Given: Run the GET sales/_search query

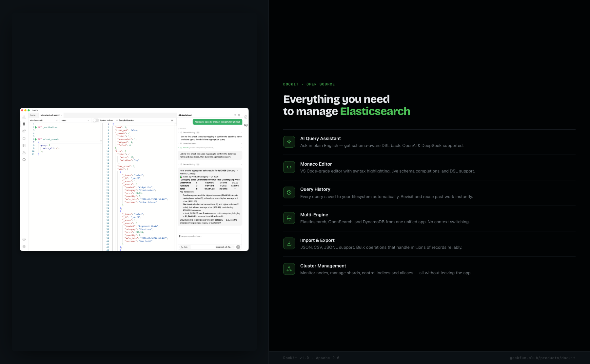Looking at the screenshot, I should tap(36, 139).
